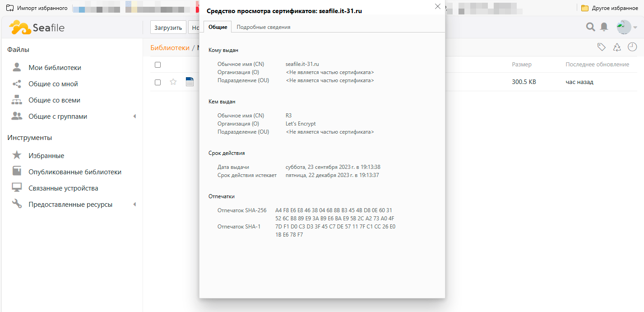Open Опубликованные библиотеки
Image resolution: width=644 pixels, height=312 pixels.
(75, 172)
